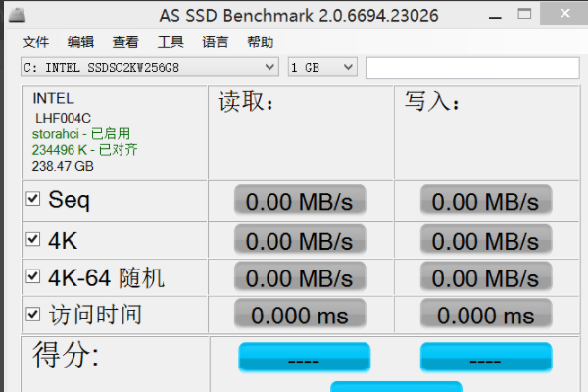Click the write score ---- box
Screen dimensions: 588x392
486,358
